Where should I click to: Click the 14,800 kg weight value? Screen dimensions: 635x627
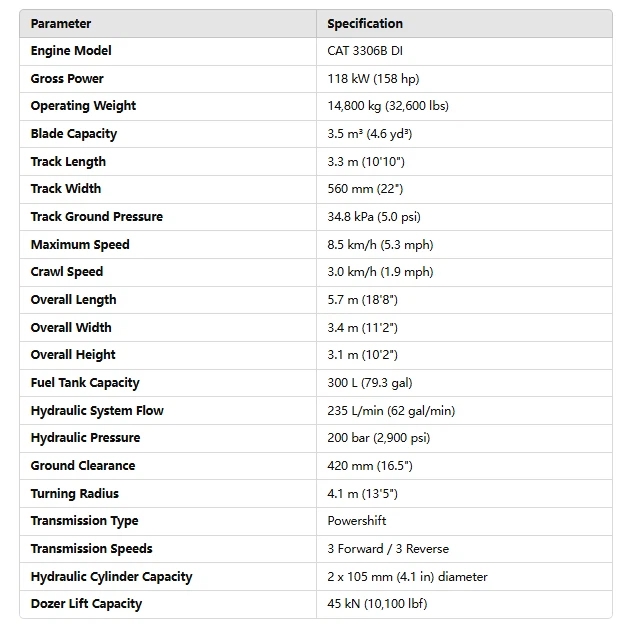(389, 106)
